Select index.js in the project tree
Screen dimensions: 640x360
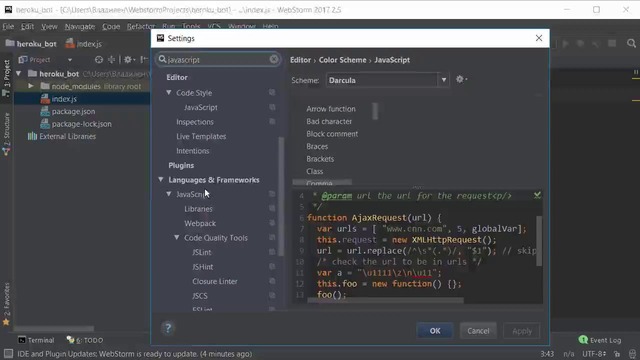coord(64,99)
